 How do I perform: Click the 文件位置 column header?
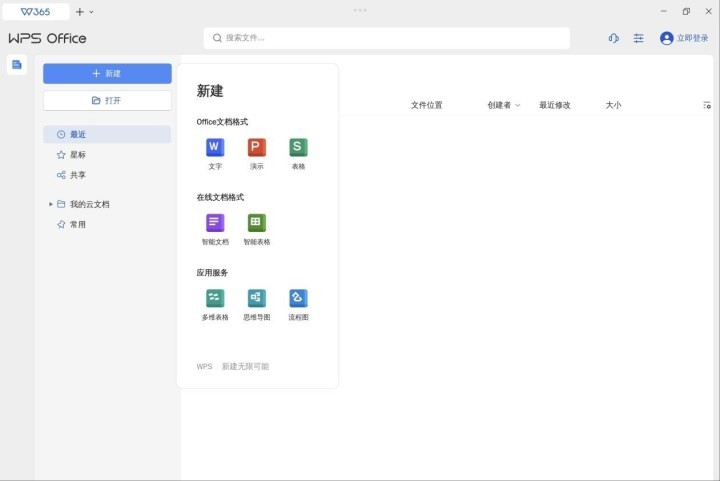(x=426, y=105)
